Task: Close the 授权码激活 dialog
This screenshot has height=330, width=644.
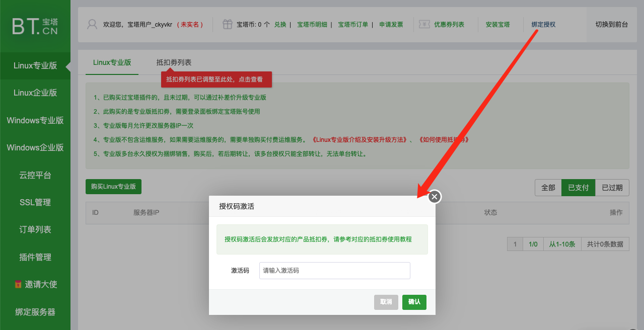Action: coord(435,197)
